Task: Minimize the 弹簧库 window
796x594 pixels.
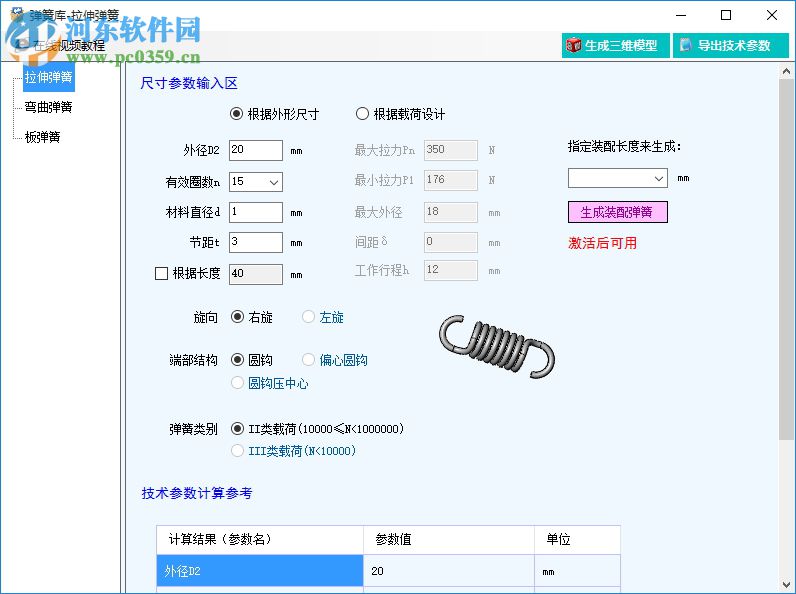Action: point(681,15)
